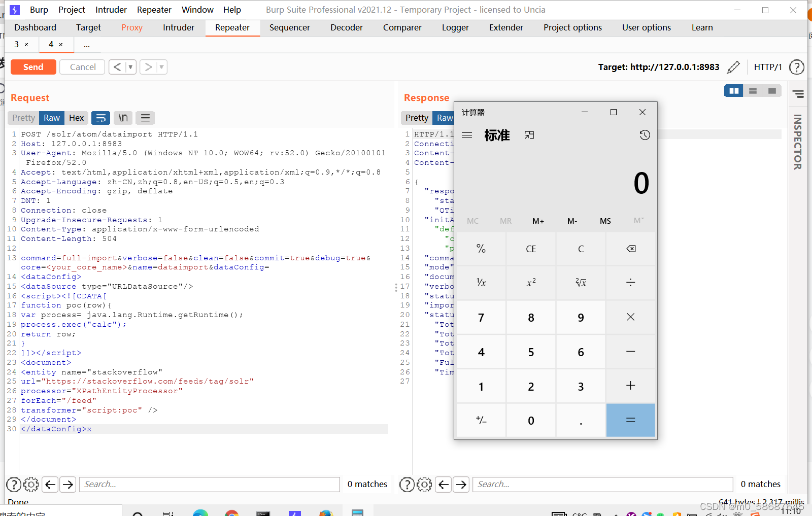The width and height of the screenshot is (812, 516).
Task: Click Calculator plus key
Action: click(x=631, y=386)
